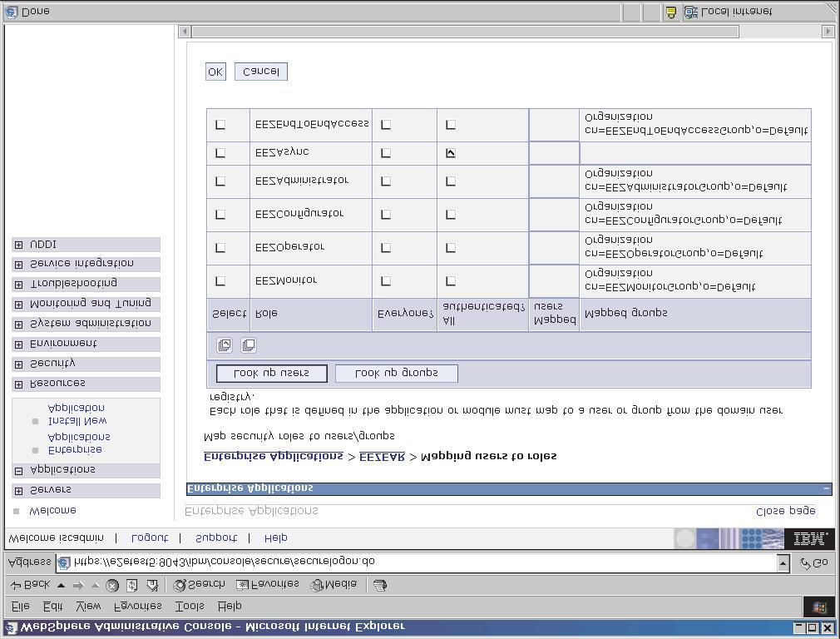Expand the Environment navigation node
Screen dimensions: 840x639
19,344
